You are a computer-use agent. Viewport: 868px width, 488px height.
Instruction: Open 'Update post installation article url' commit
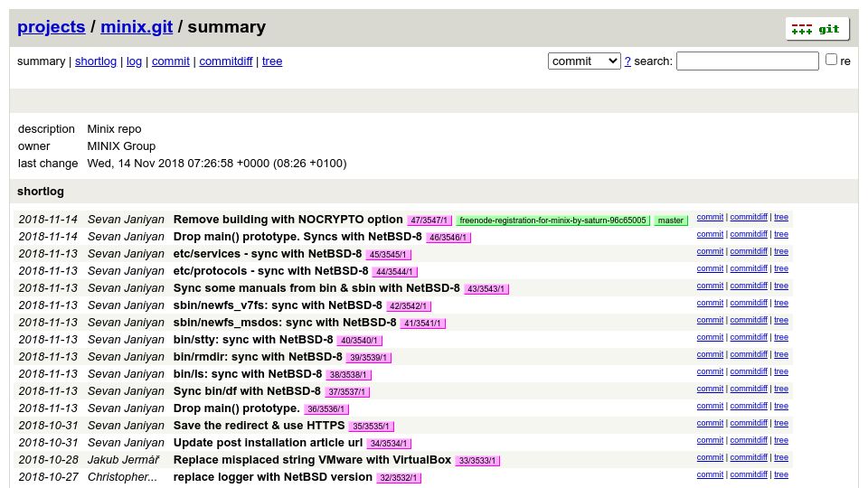268,443
